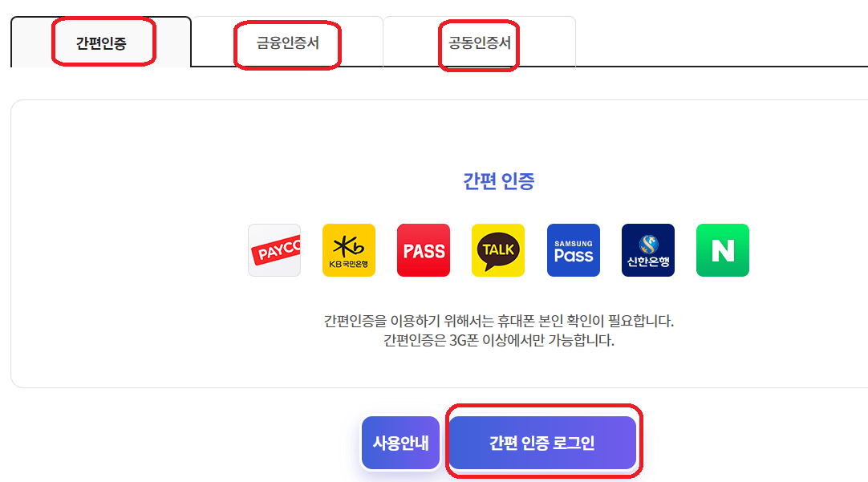Click the 휴대폰 본인 확인 notice sentence
The image size is (868, 482).
click(x=499, y=321)
